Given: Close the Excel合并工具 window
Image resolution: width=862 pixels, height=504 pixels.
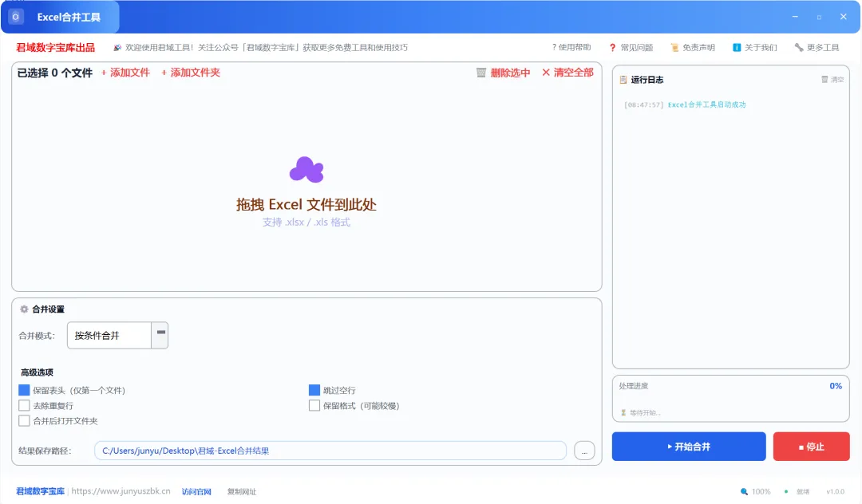Looking at the screenshot, I should 844,17.
